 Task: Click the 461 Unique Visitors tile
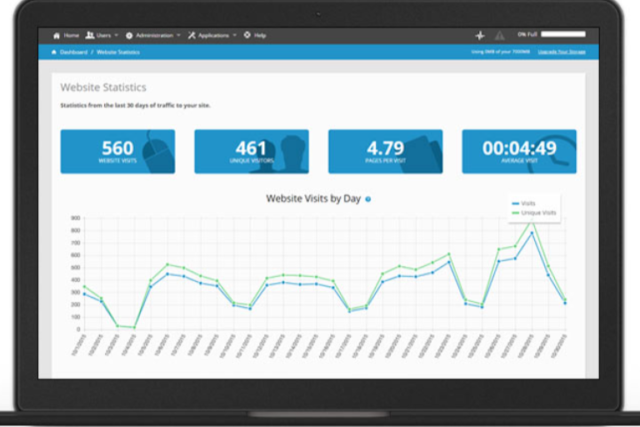251,151
